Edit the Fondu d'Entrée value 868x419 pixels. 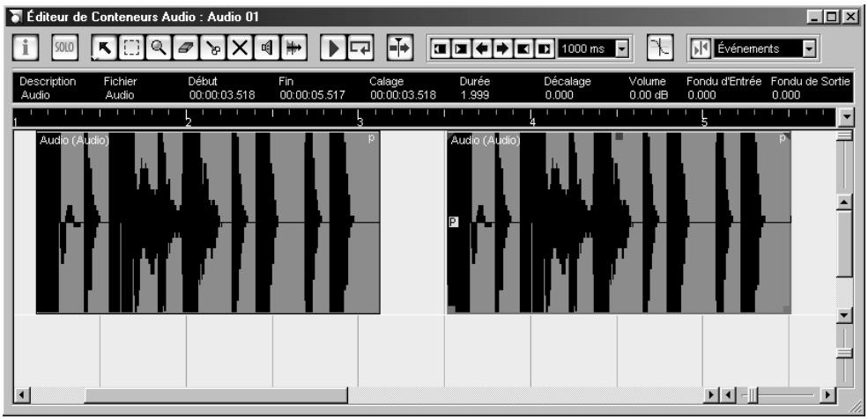coord(702,95)
